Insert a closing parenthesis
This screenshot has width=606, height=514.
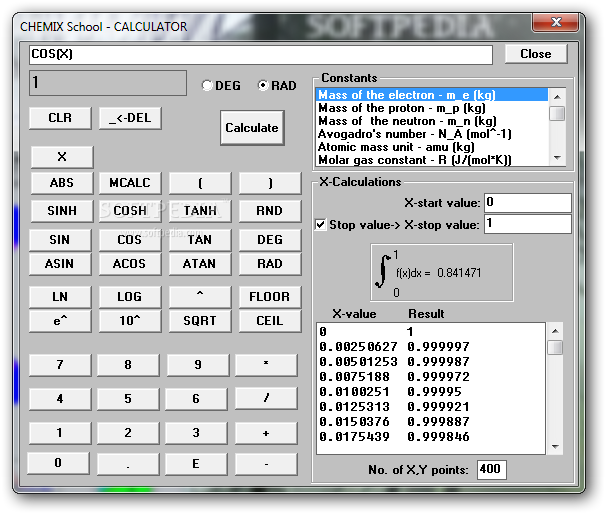point(270,183)
